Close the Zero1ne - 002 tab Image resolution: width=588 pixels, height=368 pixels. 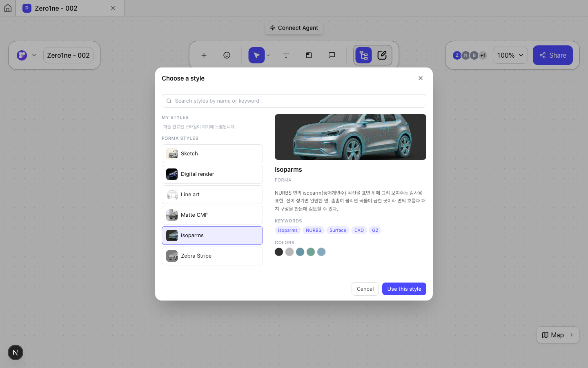[x=113, y=8]
